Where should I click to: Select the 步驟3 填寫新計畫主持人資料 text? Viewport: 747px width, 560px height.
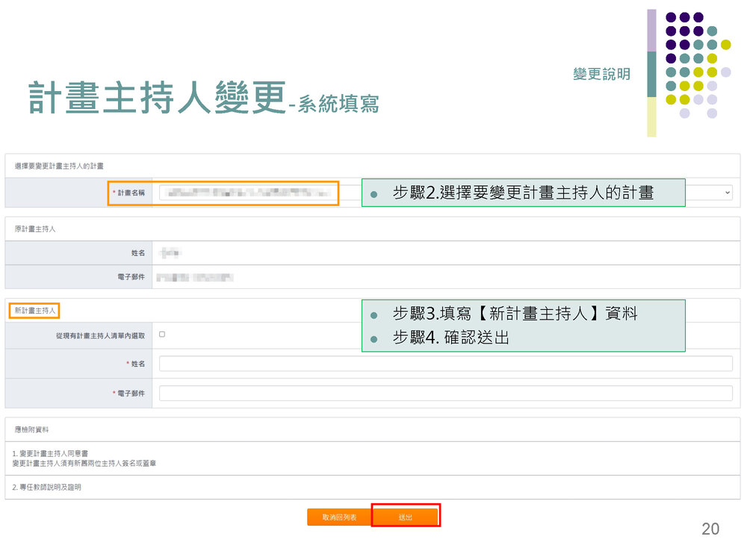coord(515,314)
